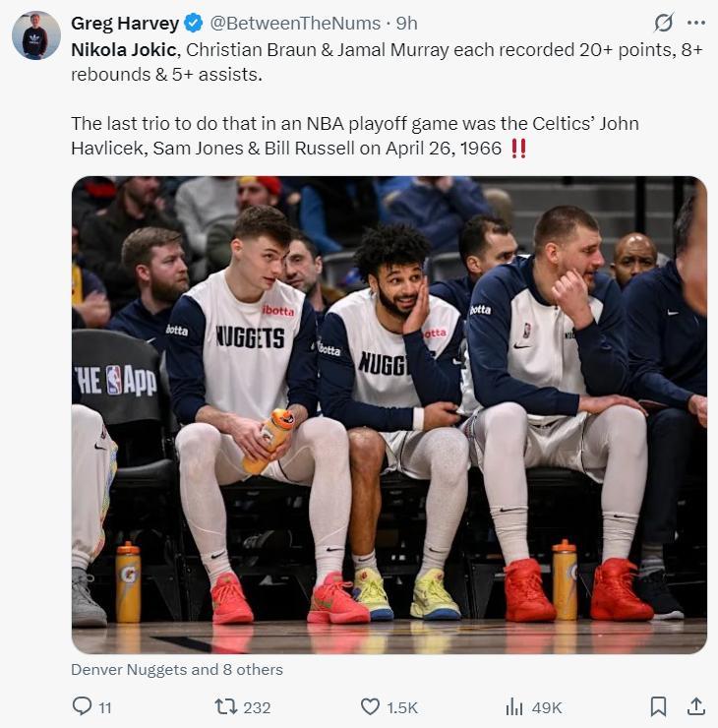
Task: Click the bold Nikola Jokic text
Action: click(x=124, y=49)
